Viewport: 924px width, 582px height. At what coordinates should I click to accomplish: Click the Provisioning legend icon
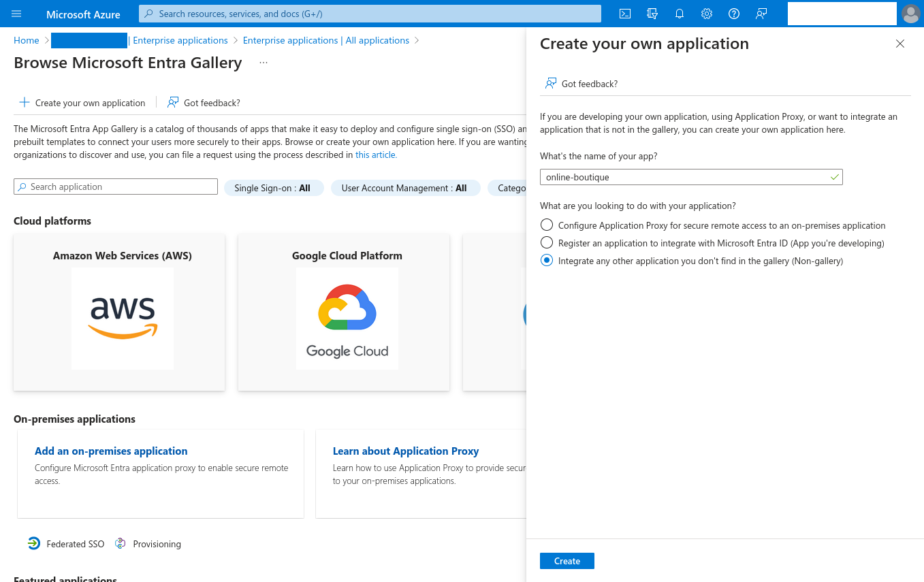(x=120, y=543)
